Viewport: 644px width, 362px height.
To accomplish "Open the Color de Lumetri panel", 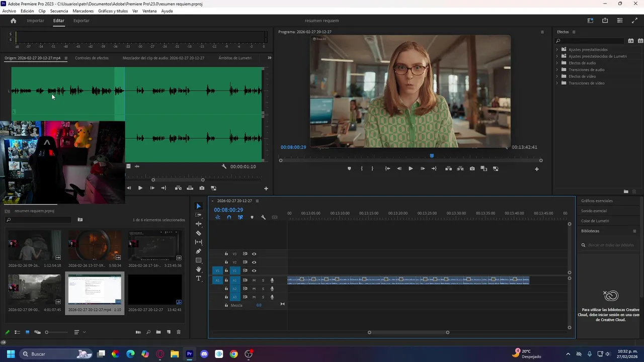I will 595,221.
